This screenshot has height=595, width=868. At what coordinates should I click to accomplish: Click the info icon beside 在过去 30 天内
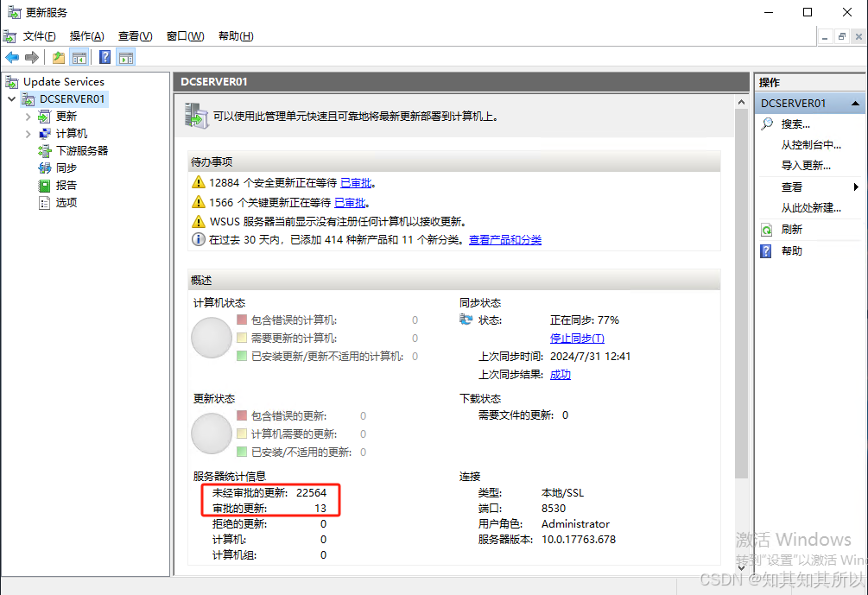(x=198, y=239)
